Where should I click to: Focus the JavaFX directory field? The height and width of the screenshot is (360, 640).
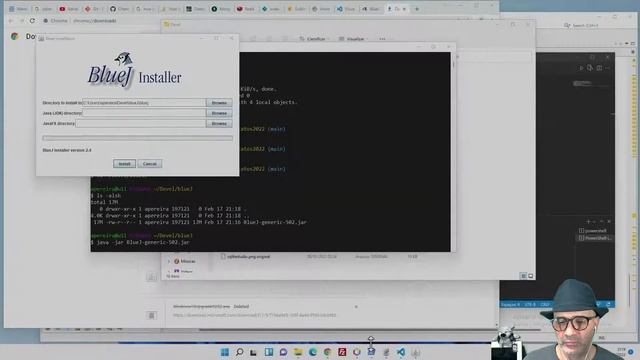coord(141,123)
